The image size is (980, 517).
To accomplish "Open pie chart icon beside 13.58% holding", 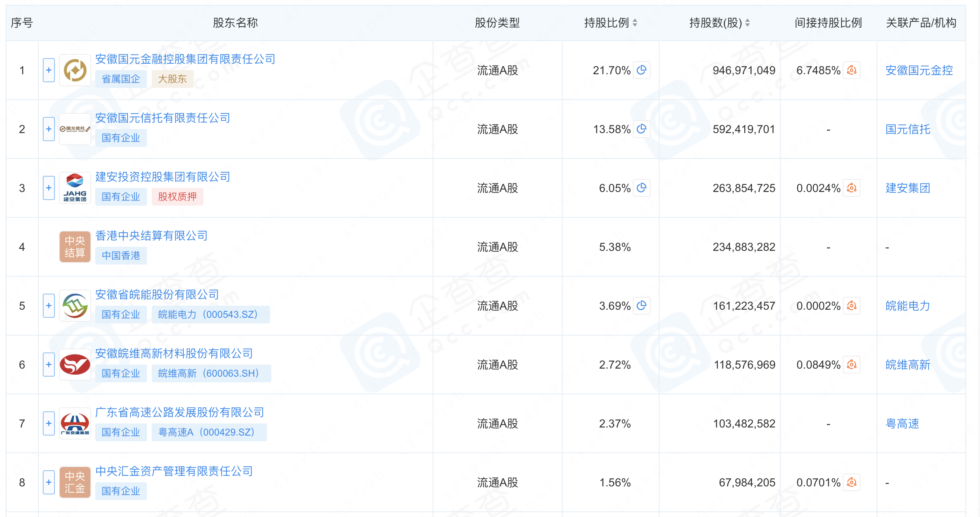I will point(641,129).
